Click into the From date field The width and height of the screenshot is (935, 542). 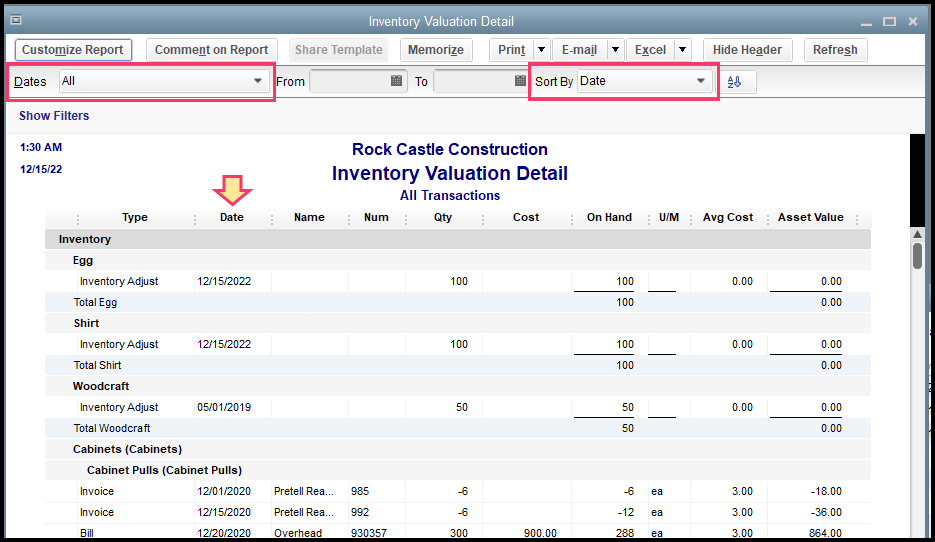349,82
